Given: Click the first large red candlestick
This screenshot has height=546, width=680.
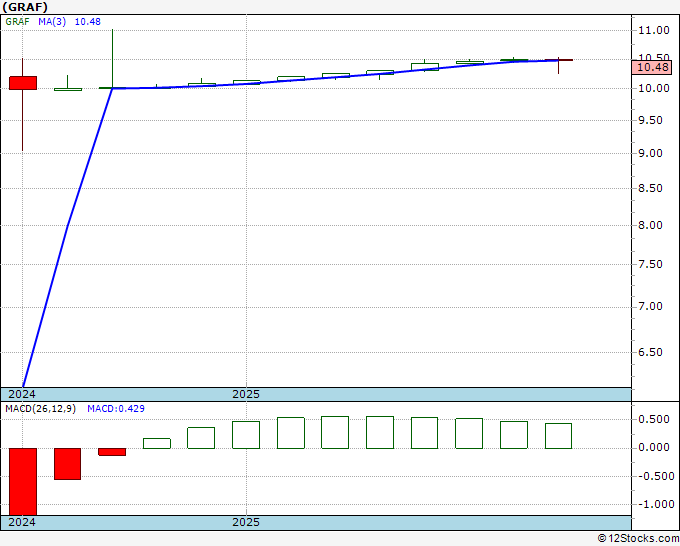Looking at the screenshot, I should (23, 83).
